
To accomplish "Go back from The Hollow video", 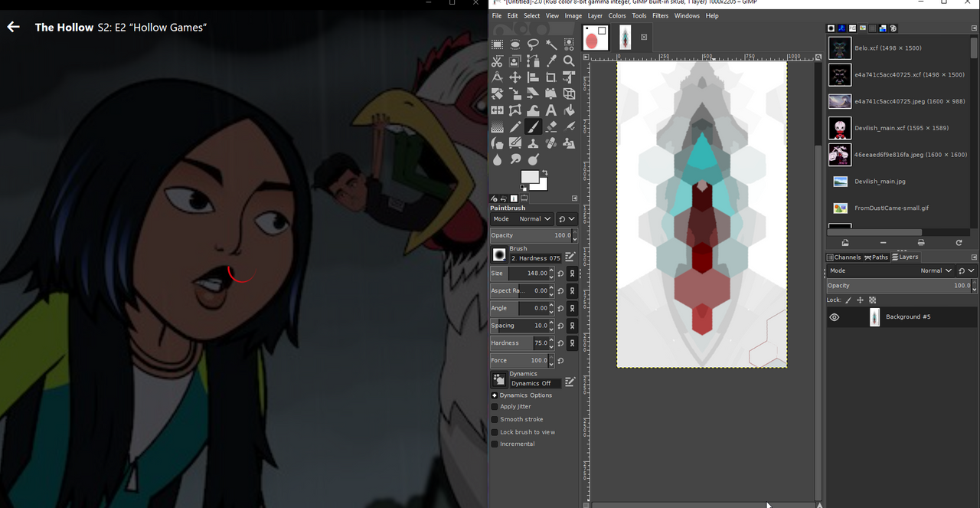I will (13, 27).
